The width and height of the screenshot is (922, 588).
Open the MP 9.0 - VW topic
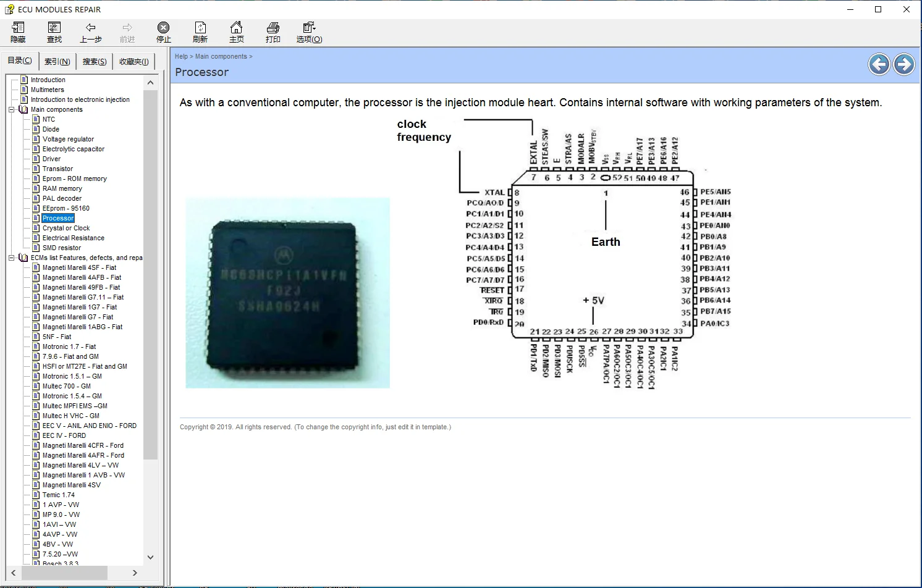(61, 514)
